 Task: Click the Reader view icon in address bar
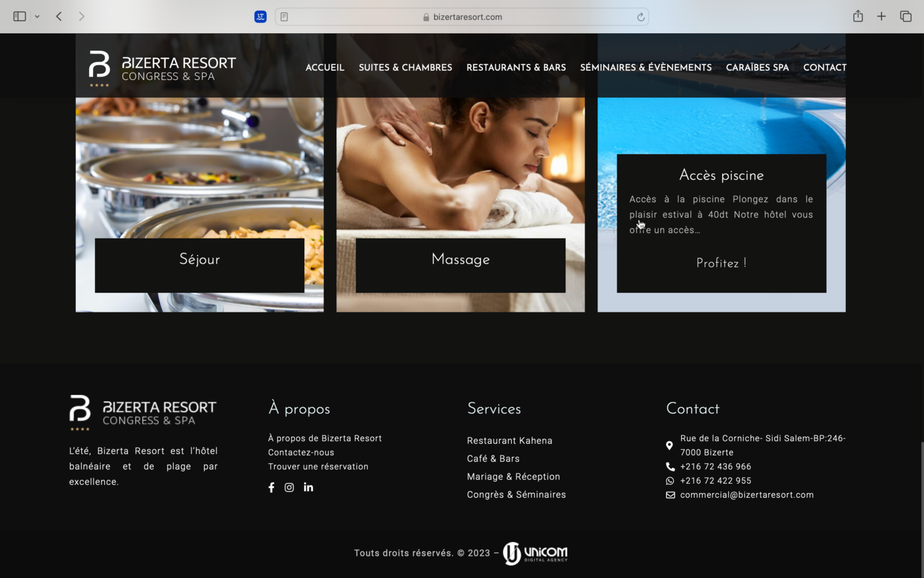pyautogui.click(x=284, y=17)
